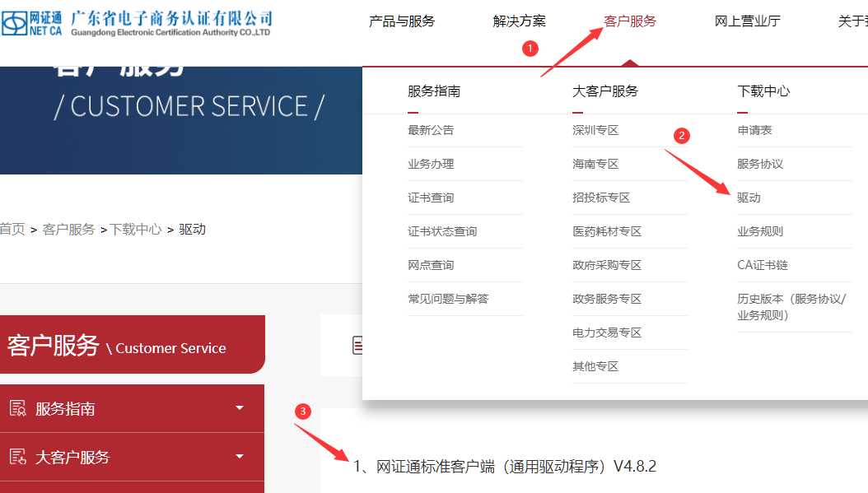Go to 网上营业厅 in navigation bar
This screenshot has width=868, height=493.
click(x=747, y=21)
